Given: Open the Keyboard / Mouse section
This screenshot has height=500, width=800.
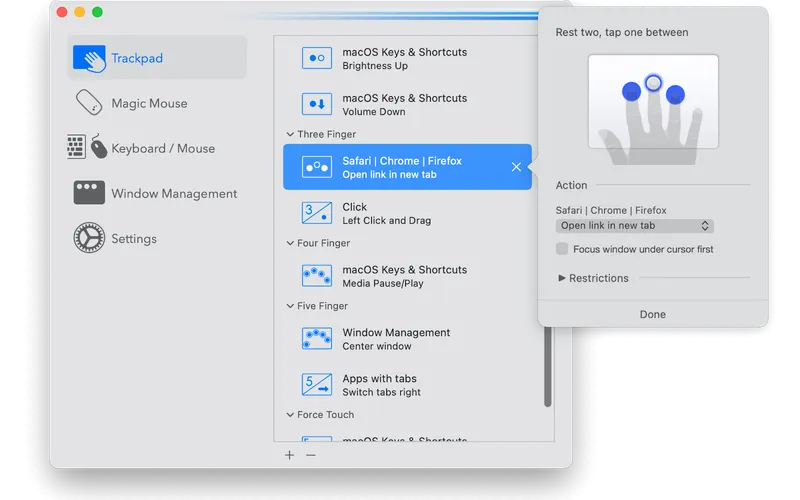Looking at the screenshot, I should click(157, 148).
